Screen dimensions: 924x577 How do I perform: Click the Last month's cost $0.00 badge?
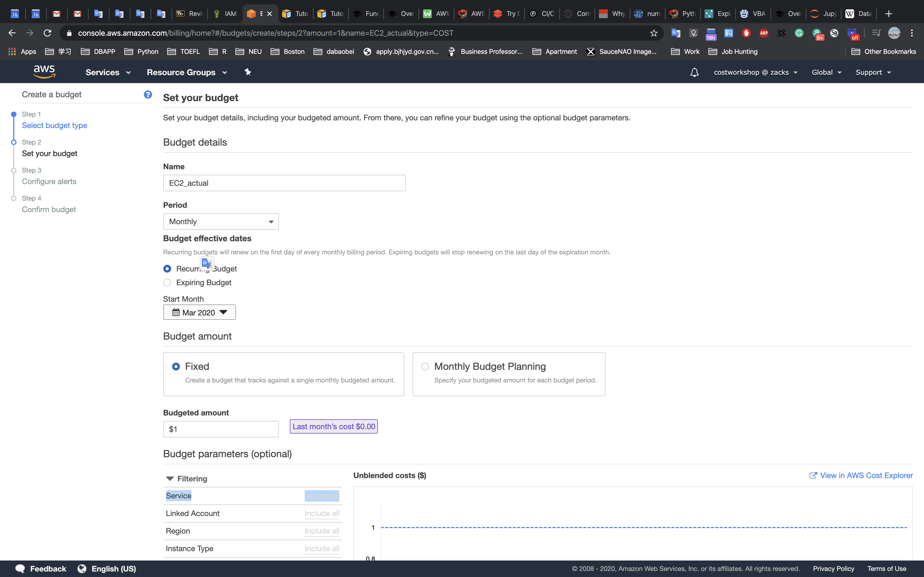click(x=334, y=426)
